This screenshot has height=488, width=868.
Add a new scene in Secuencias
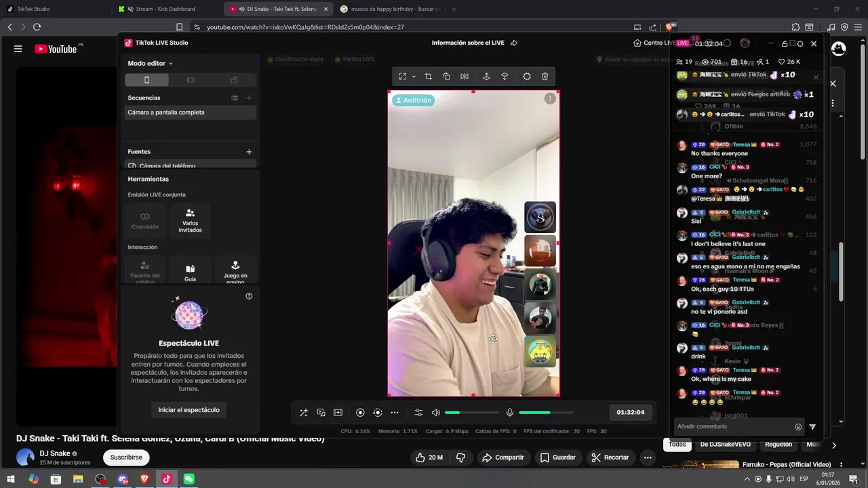pos(249,98)
